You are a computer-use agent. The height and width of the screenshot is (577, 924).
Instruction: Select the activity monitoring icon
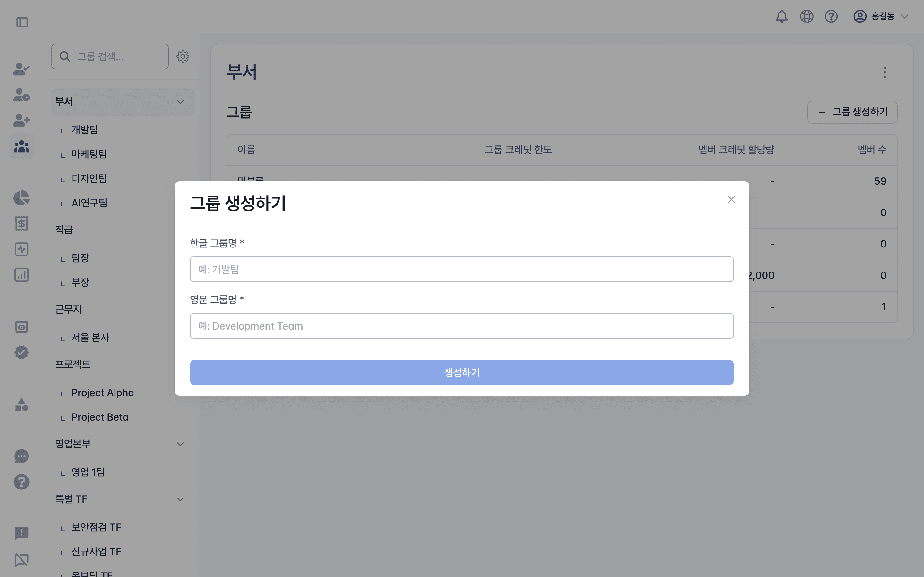click(21, 249)
